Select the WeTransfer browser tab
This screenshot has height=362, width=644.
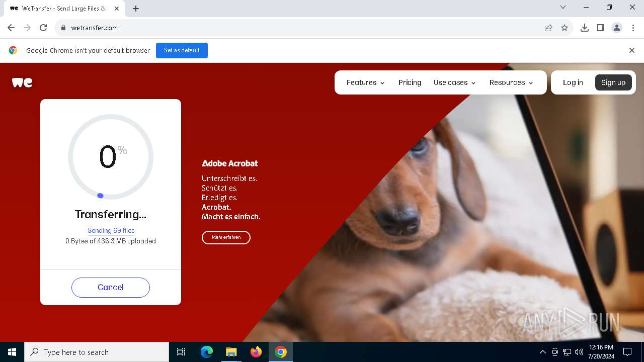[x=63, y=9]
